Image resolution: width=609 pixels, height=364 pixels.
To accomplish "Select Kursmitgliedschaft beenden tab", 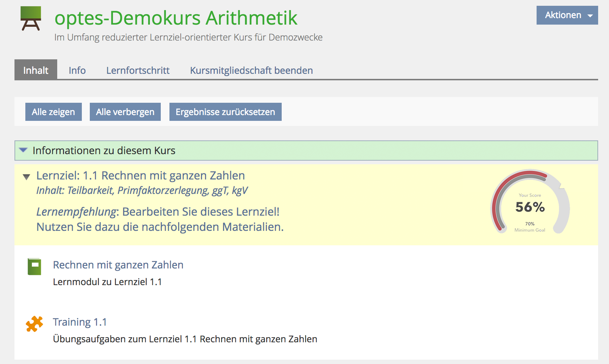I will [x=251, y=70].
